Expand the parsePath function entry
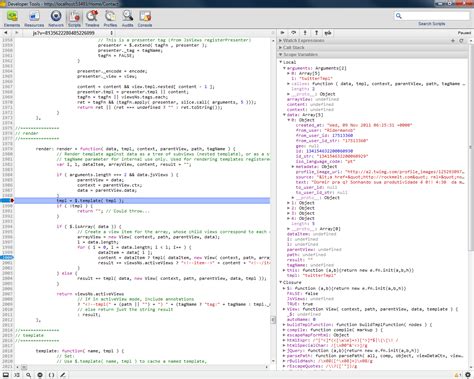This screenshot has height=379, width=474. coord(284,356)
